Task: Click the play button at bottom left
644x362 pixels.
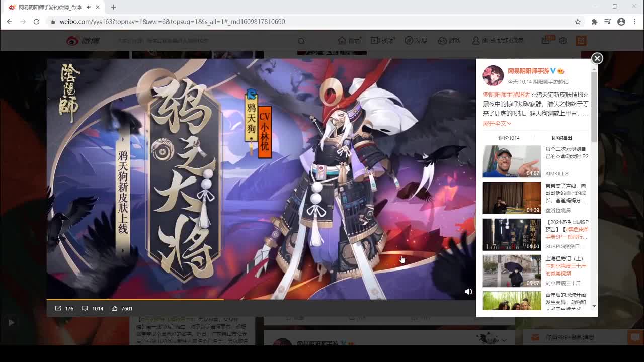Action: pyautogui.click(x=11, y=322)
